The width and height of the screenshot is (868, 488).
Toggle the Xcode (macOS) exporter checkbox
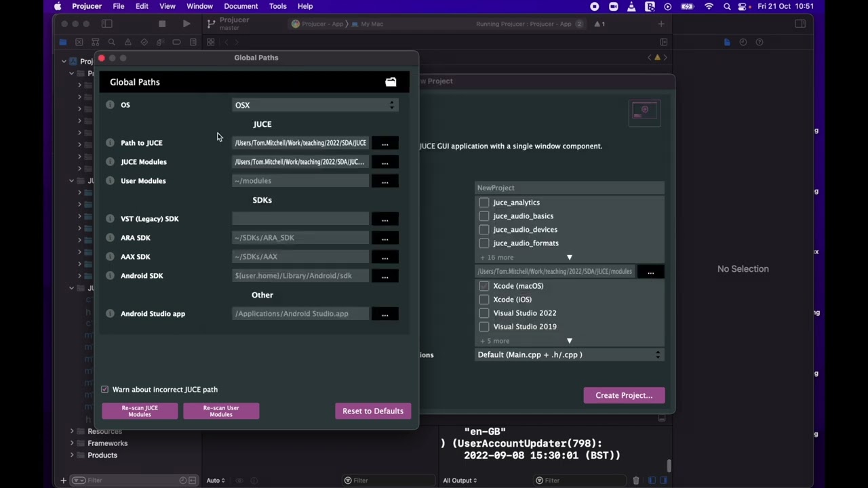(484, 286)
